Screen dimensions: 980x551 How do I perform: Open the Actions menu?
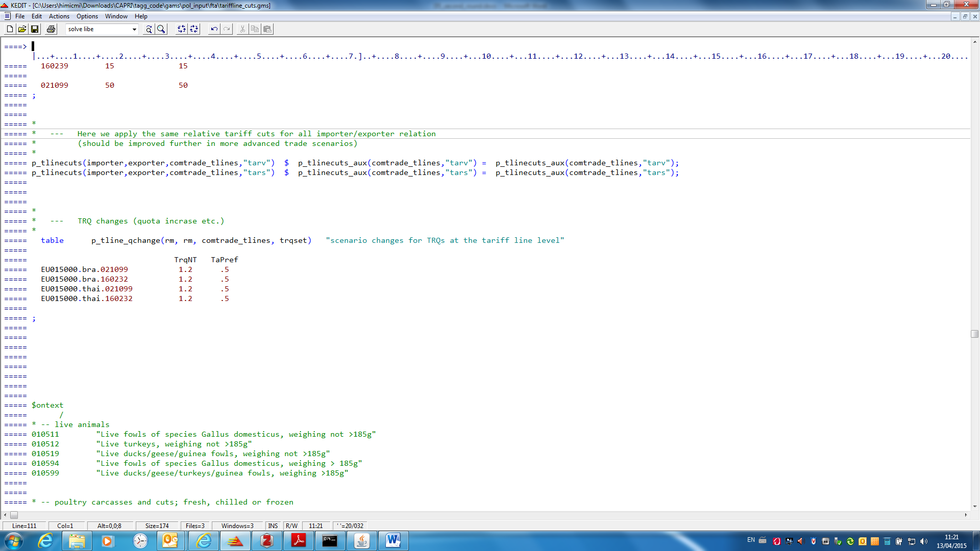point(59,16)
